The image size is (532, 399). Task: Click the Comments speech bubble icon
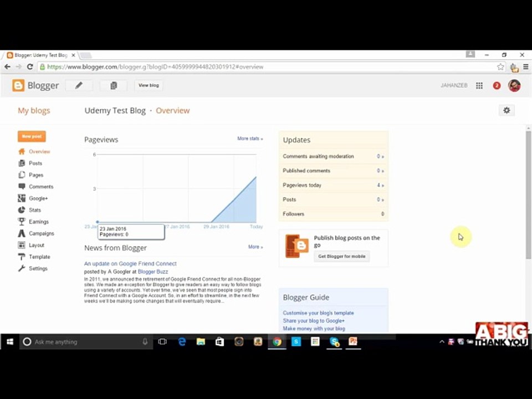[x=22, y=187]
